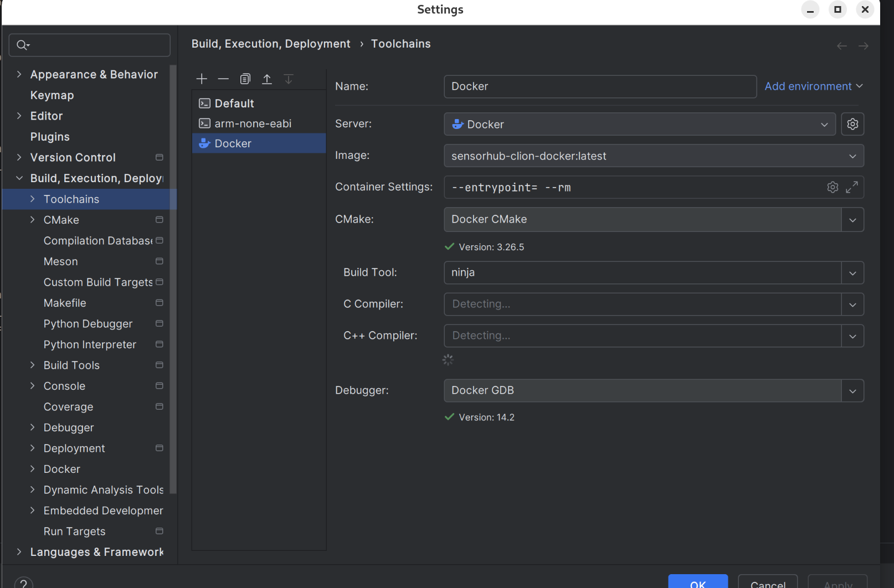Click the settings tree scrollbar

(173, 280)
